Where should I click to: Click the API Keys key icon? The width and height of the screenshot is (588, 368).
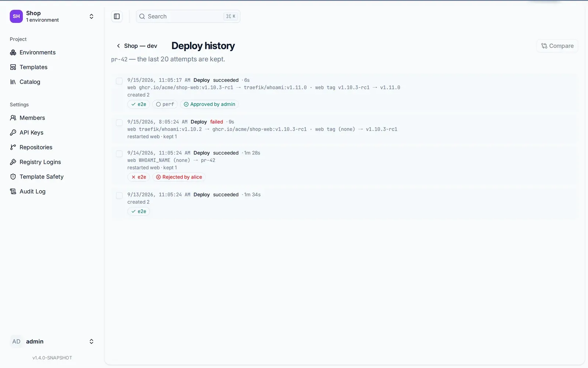(13, 132)
